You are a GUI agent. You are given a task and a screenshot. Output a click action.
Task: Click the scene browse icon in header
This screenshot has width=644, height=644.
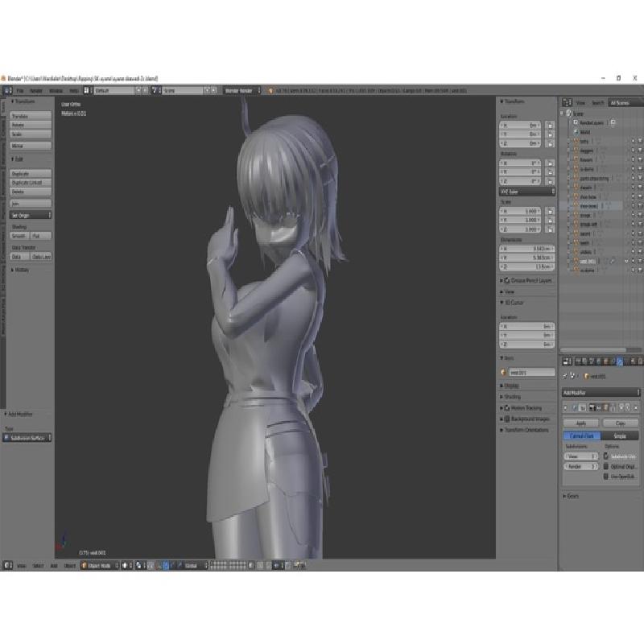tap(155, 90)
